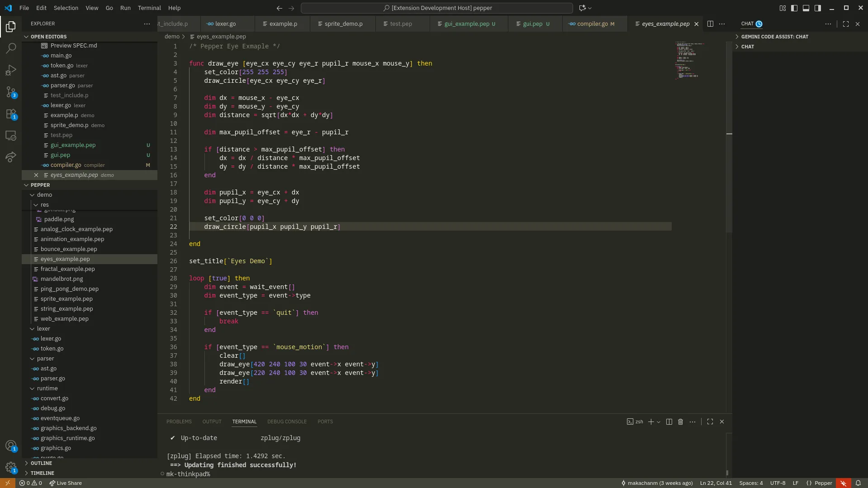The width and height of the screenshot is (868, 488).
Task: Kill the terminal with trash icon
Action: 680,422
